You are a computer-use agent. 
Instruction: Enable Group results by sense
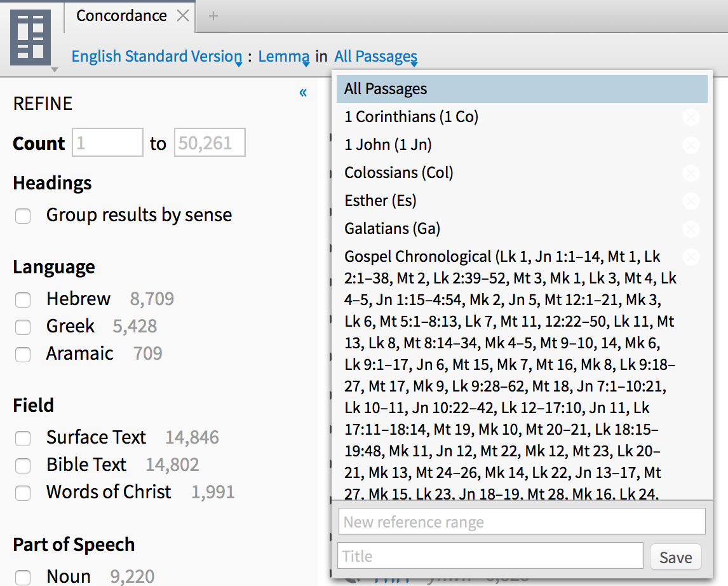click(x=24, y=216)
